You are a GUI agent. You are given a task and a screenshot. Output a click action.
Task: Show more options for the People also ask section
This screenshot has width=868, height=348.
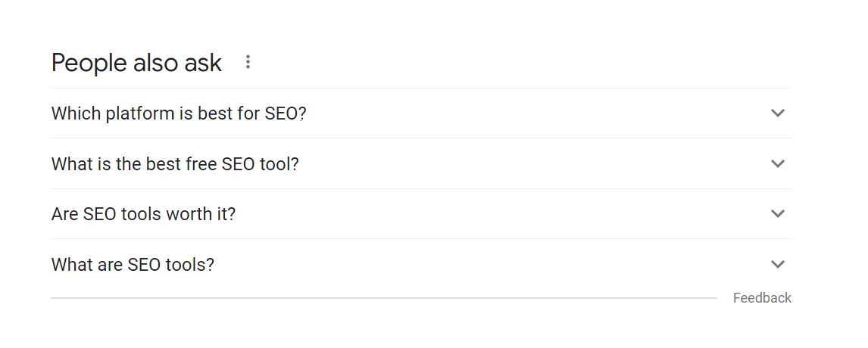click(248, 63)
